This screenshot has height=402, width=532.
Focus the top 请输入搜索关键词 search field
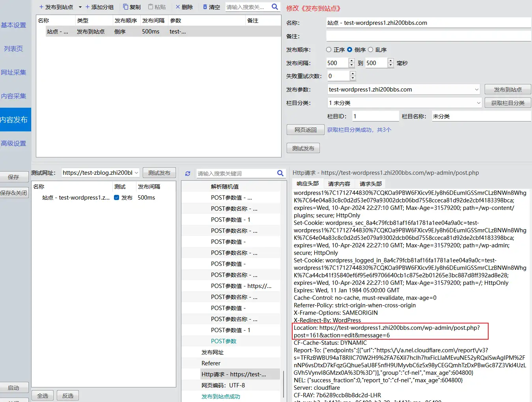click(248, 7)
